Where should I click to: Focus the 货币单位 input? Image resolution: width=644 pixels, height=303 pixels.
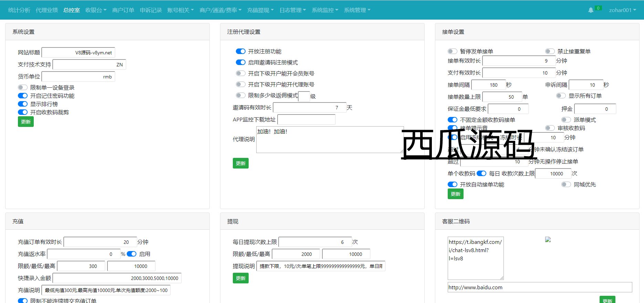point(78,77)
